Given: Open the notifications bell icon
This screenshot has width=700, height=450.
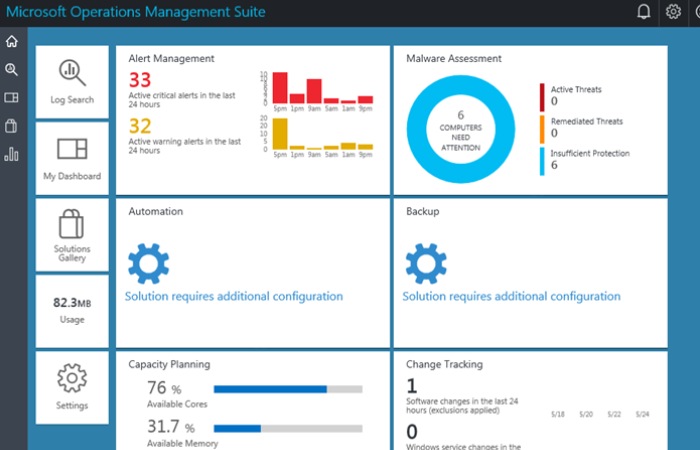Looking at the screenshot, I should tap(643, 12).
